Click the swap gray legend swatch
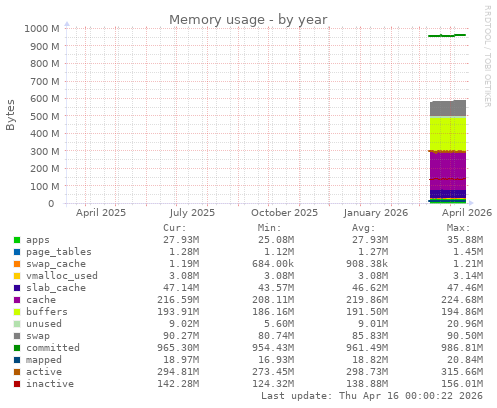The width and height of the screenshot is (497, 408). (x=17, y=336)
